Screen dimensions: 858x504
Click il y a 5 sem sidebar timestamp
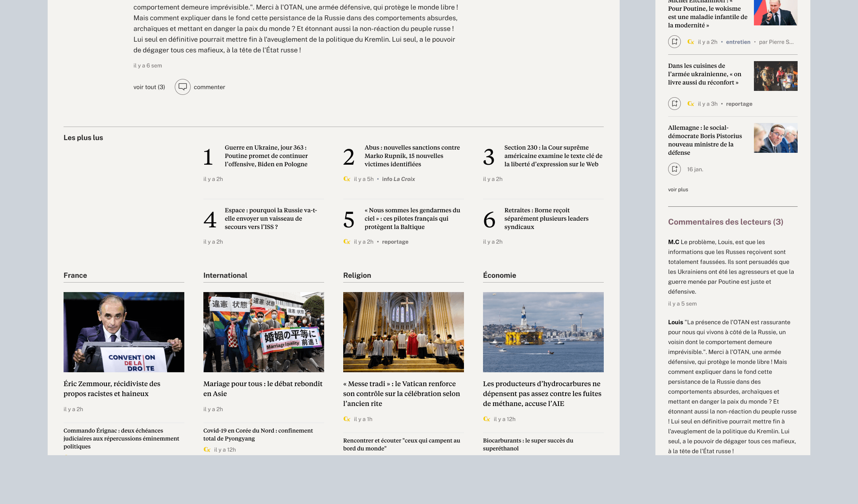coord(682,304)
